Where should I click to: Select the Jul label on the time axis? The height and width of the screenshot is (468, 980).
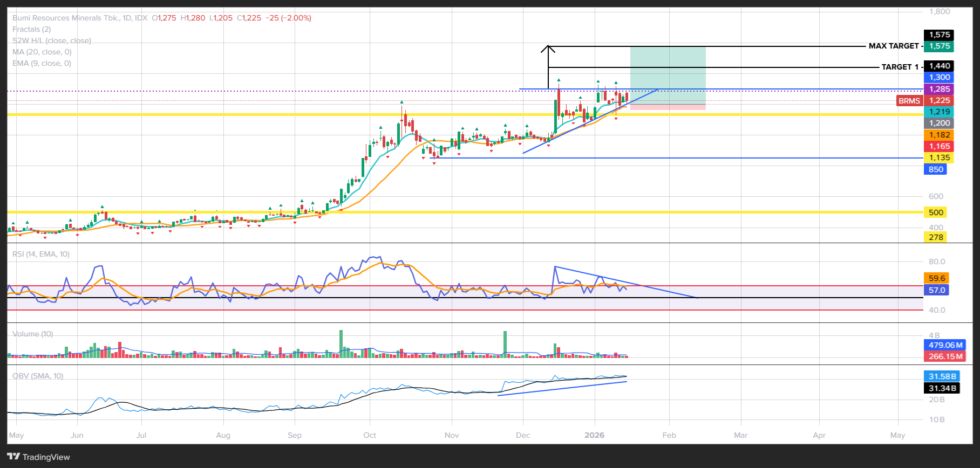[x=141, y=435]
